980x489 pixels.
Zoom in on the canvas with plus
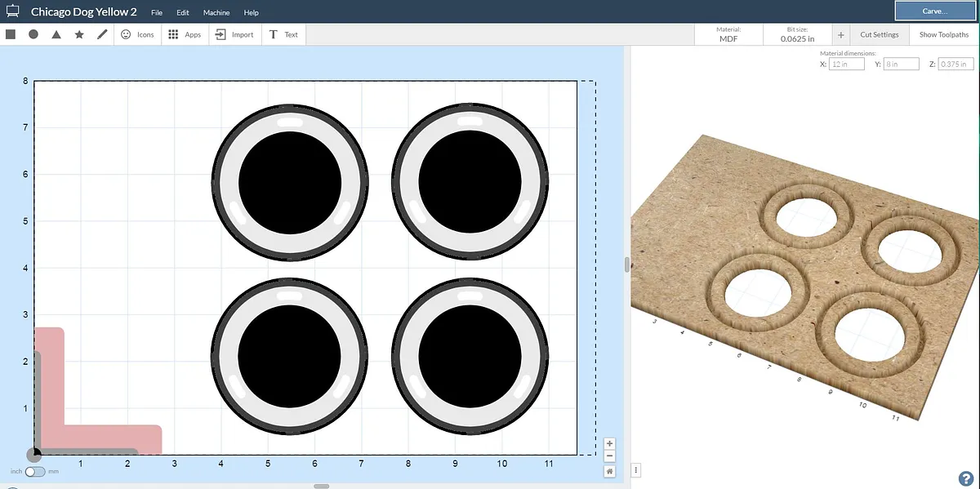coord(610,443)
